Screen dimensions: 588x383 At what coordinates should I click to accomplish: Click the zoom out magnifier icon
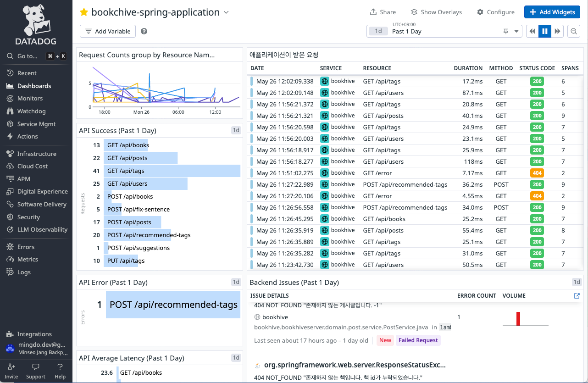pos(573,31)
